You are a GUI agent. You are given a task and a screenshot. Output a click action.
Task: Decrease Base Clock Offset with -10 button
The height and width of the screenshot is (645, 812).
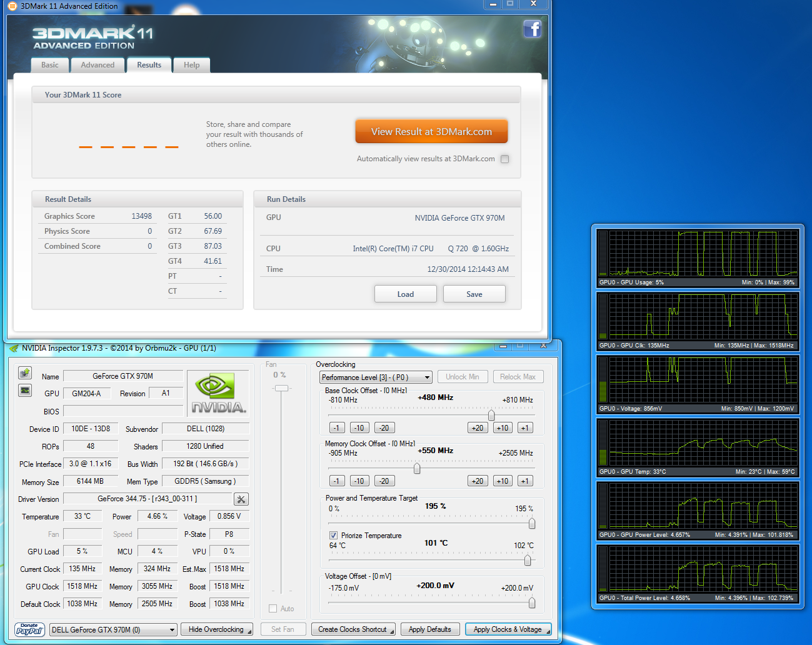[359, 428]
